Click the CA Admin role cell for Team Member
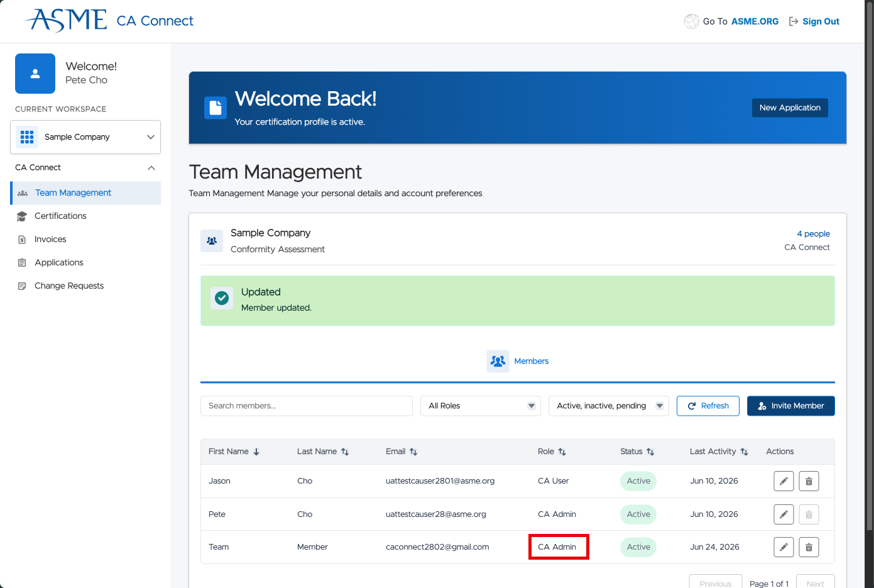Image resolution: width=874 pixels, height=588 pixels. pyautogui.click(x=557, y=547)
